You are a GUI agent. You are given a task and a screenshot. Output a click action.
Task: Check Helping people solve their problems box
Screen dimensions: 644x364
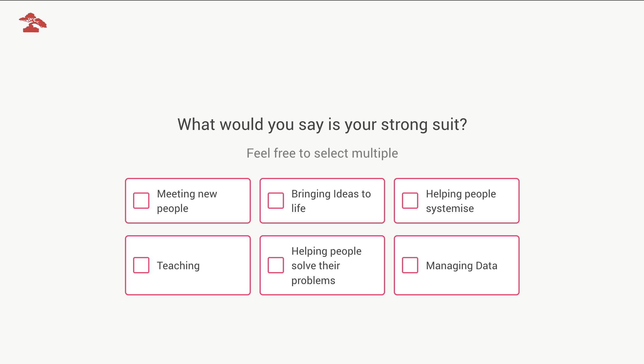tap(276, 265)
